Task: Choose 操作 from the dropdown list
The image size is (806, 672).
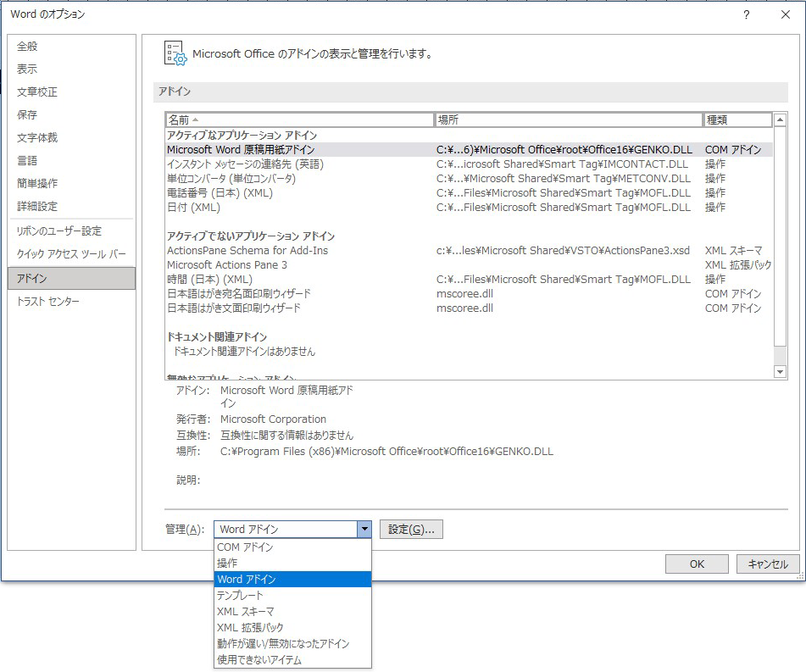Action: tap(292, 563)
